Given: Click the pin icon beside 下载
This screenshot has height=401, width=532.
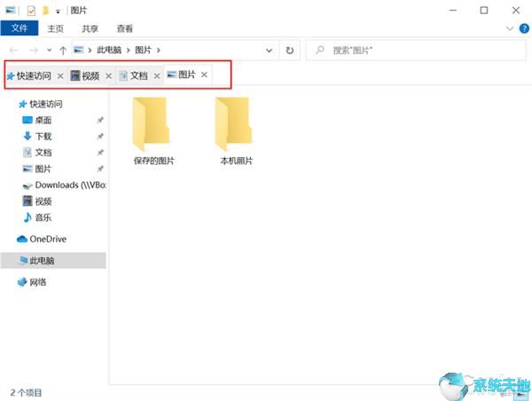Looking at the screenshot, I should pos(100,136).
